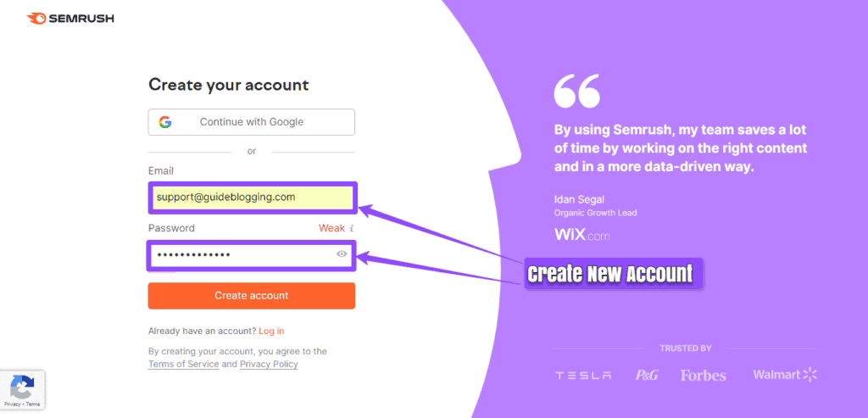Screen dimensions: 868x418
Task: Click the Forbes logo
Action: [x=703, y=376]
